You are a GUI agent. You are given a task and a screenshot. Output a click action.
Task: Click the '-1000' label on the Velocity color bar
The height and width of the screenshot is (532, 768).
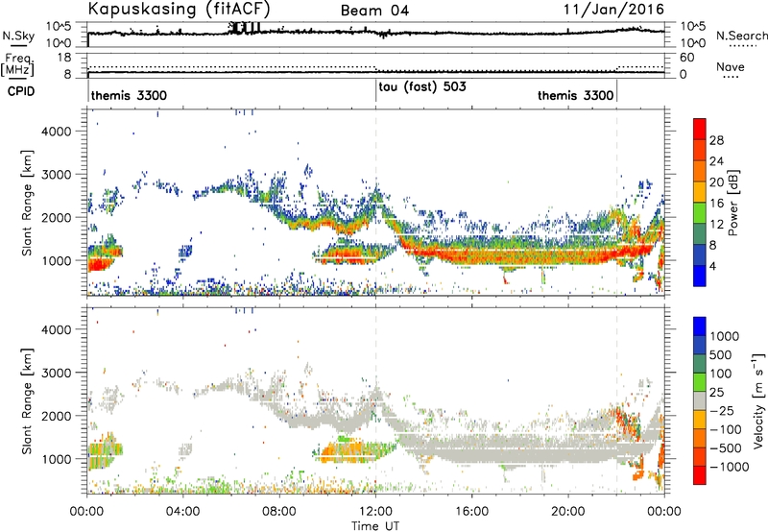(729, 467)
